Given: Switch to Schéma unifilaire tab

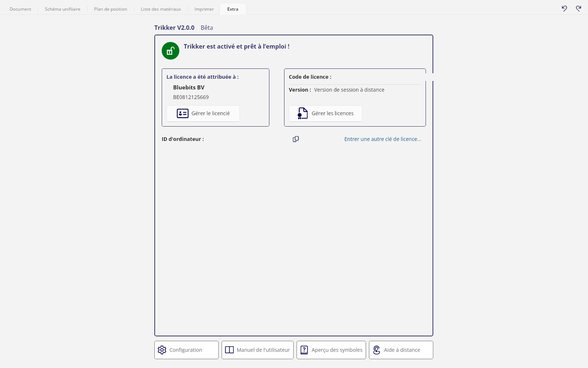Looking at the screenshot, I should (62, 9).
